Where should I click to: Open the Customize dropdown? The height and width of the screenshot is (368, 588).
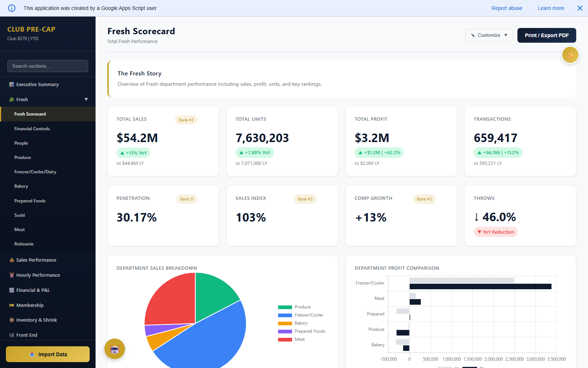489,35
